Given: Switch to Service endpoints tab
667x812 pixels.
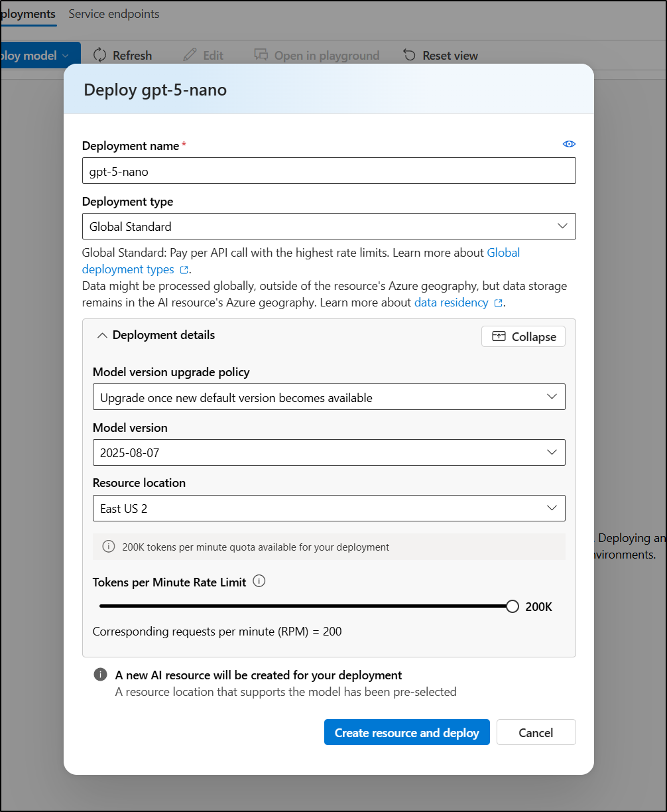Looking at the screenshot, I should click(114, 14).
